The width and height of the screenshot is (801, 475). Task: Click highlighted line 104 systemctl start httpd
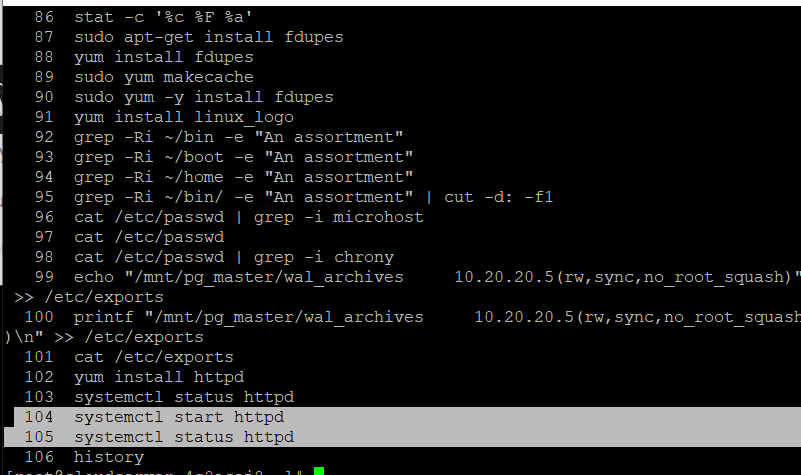179,417
